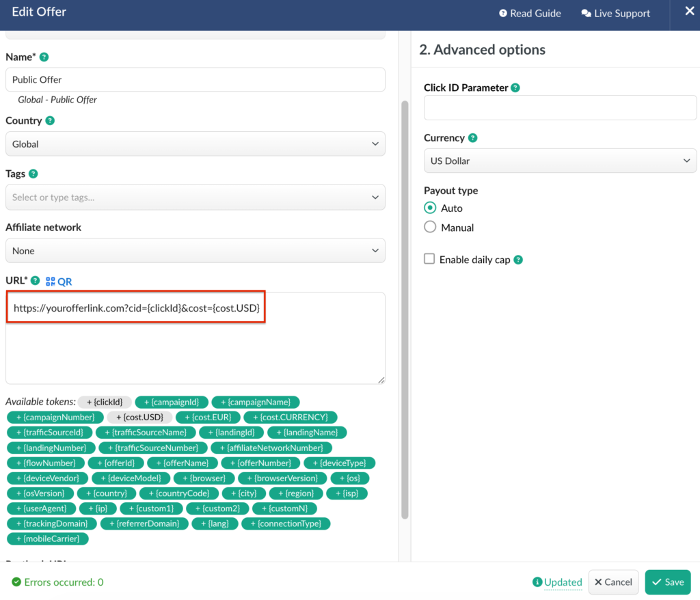
Task: Click the Click ID Parameter input field
Action: click(x=560, y=108)
